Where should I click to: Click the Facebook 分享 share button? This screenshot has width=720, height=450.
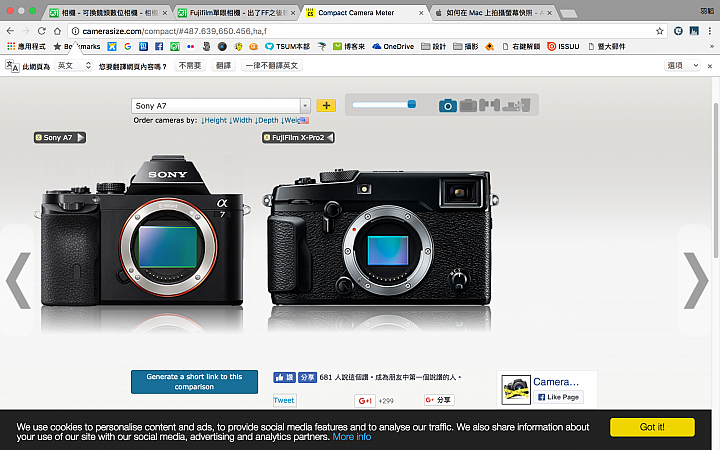click(x=307, y=377)
